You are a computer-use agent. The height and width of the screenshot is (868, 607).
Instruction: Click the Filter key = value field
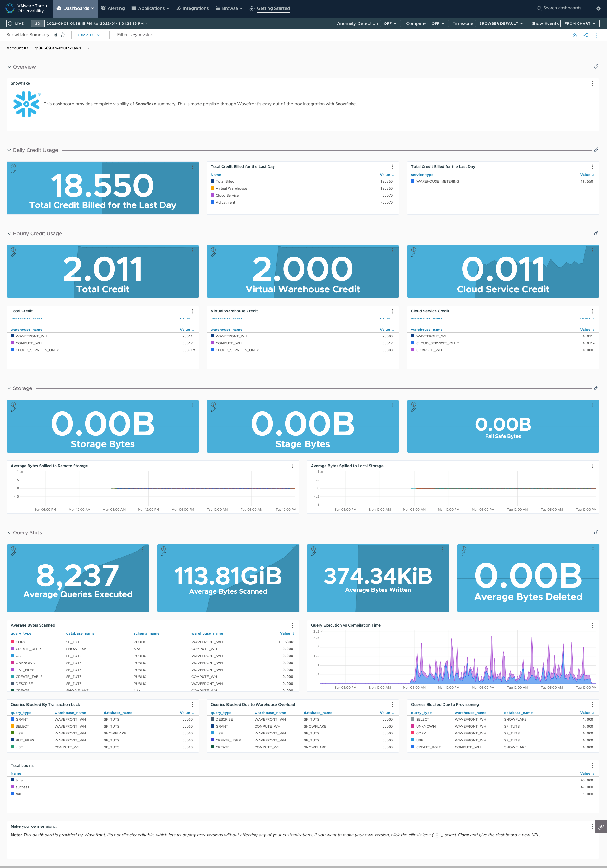click(x=161, y=35)
